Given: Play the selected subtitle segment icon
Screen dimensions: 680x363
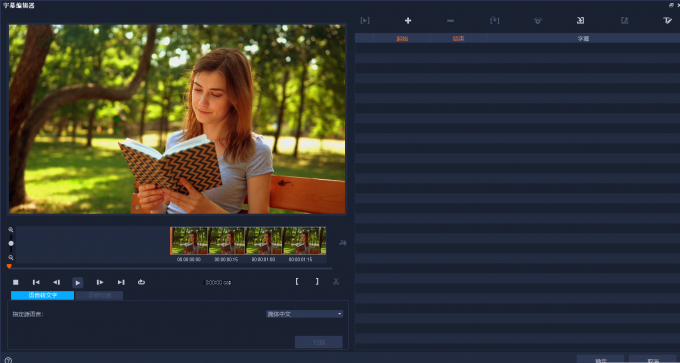Looking at the screenshot, I should pyautogui.click(x=365, y=20).
